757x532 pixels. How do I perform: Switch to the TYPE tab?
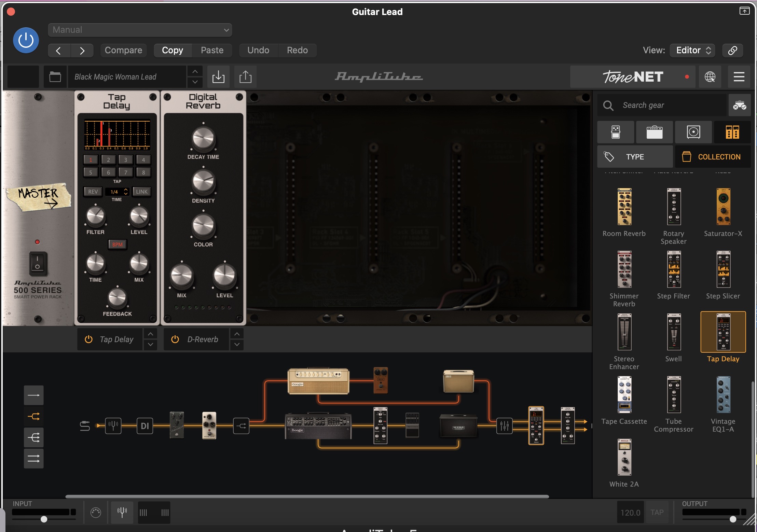coord(635,157)
